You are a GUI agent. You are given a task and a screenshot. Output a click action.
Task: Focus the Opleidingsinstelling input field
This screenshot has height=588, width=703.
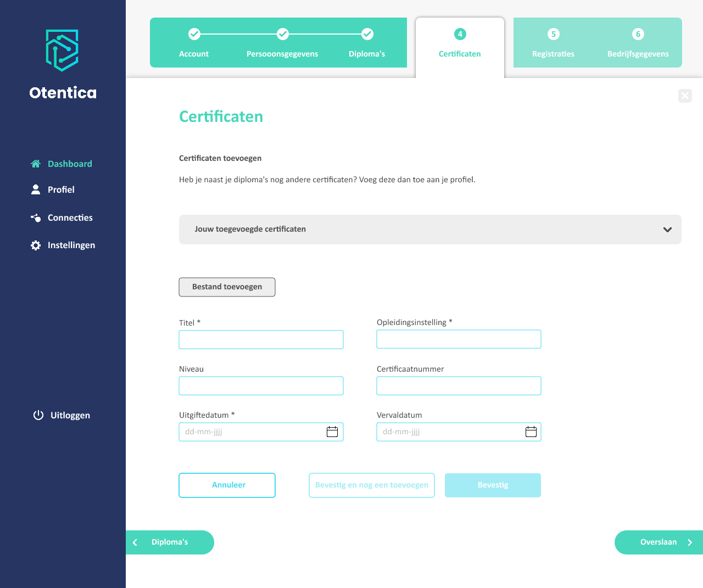(459, 339)
